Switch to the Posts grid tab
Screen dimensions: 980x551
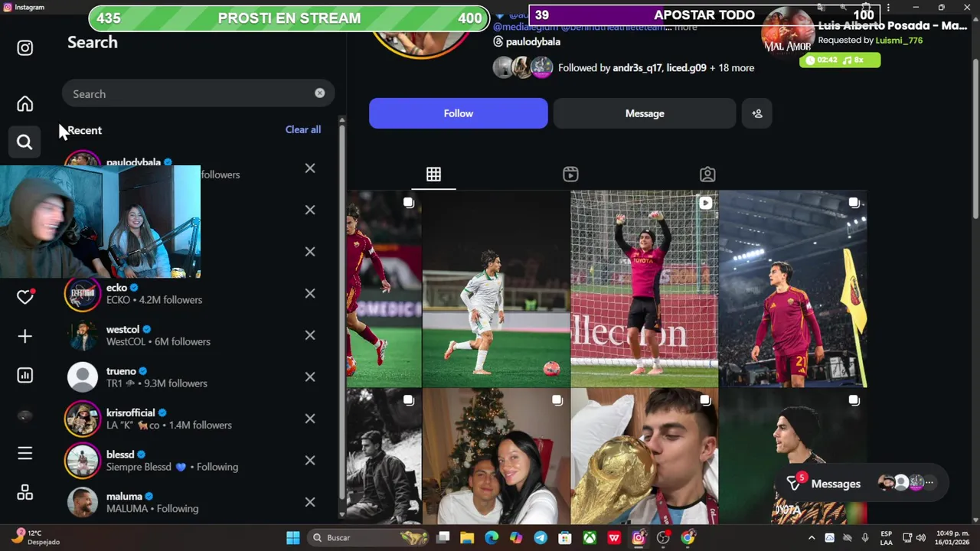click(x=433, y=174)
